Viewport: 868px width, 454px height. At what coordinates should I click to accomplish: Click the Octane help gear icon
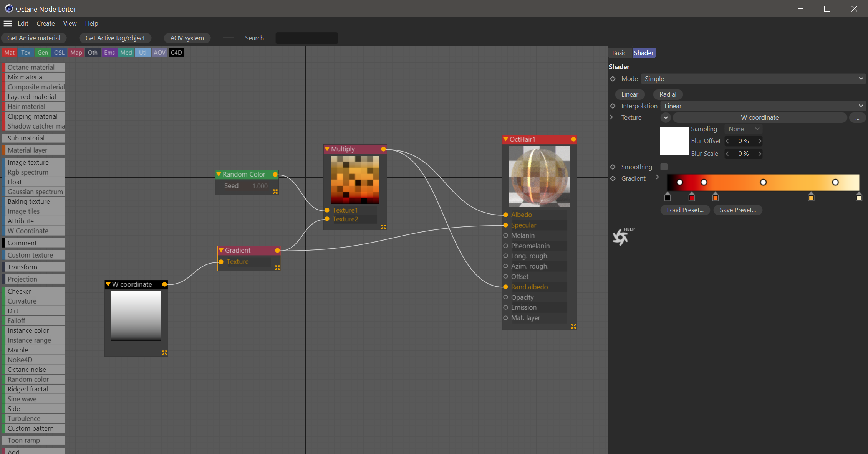pos(621,237)
